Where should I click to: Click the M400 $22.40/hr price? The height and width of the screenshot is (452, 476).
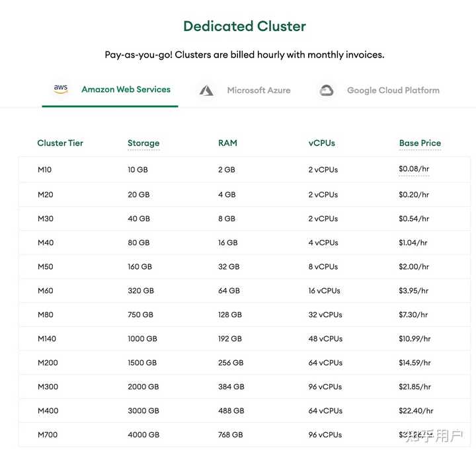[416, 411]
